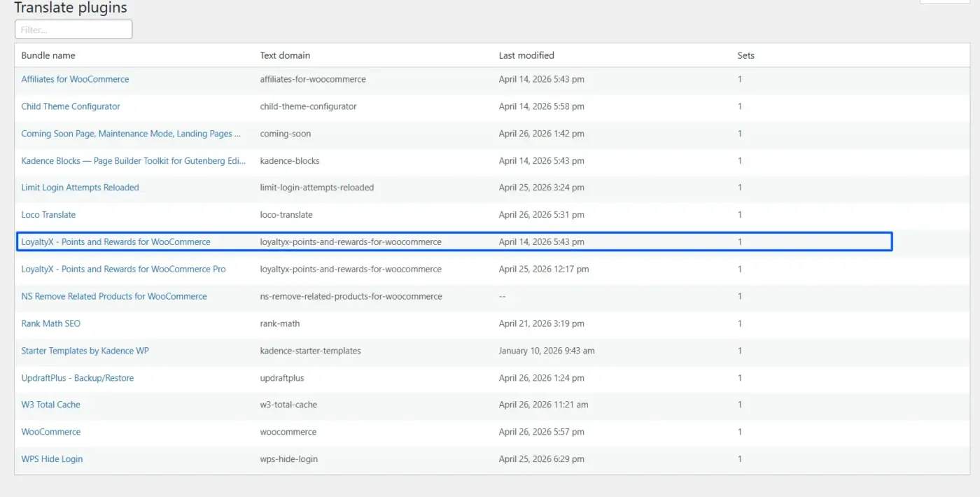The image size is (980, 497).
Task: Select date 'April 14, 2026 5:58 pm'
Action: (541, 106)
